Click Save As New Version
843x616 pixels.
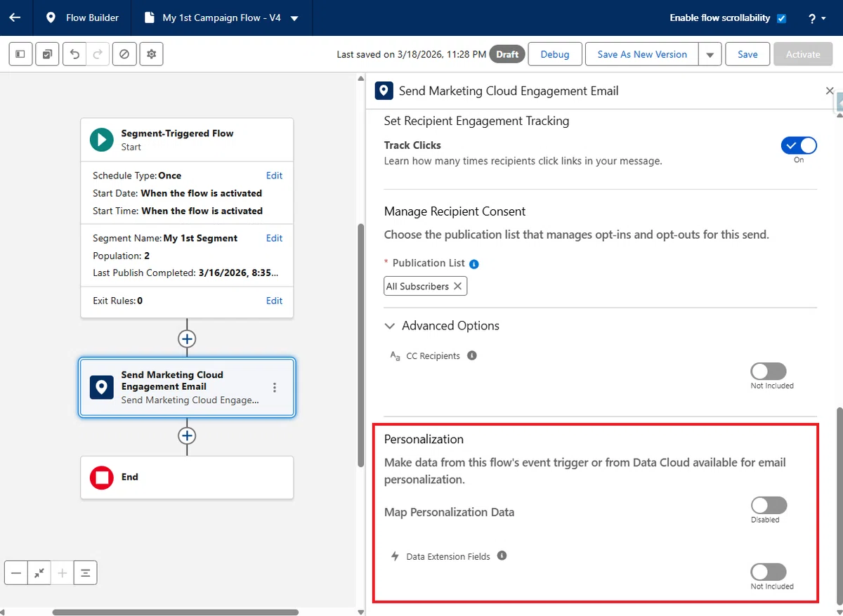642,54
